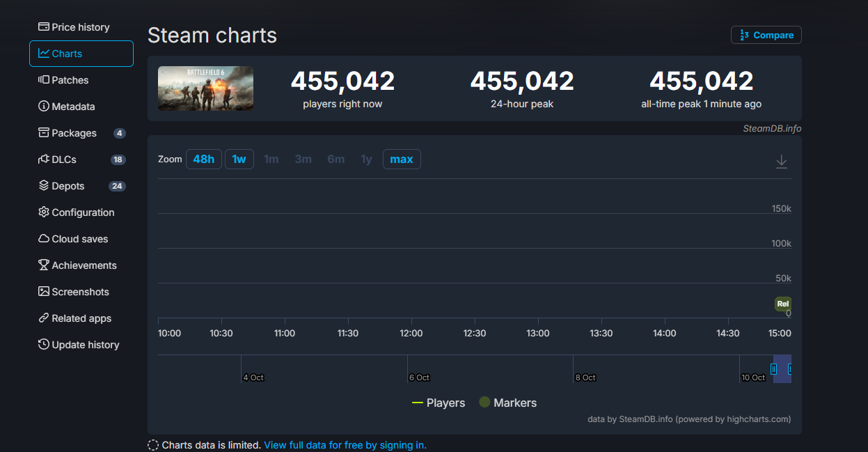Click the chart download icon
The height and width of the screenshot is (452, 868).
pos(781,162)
